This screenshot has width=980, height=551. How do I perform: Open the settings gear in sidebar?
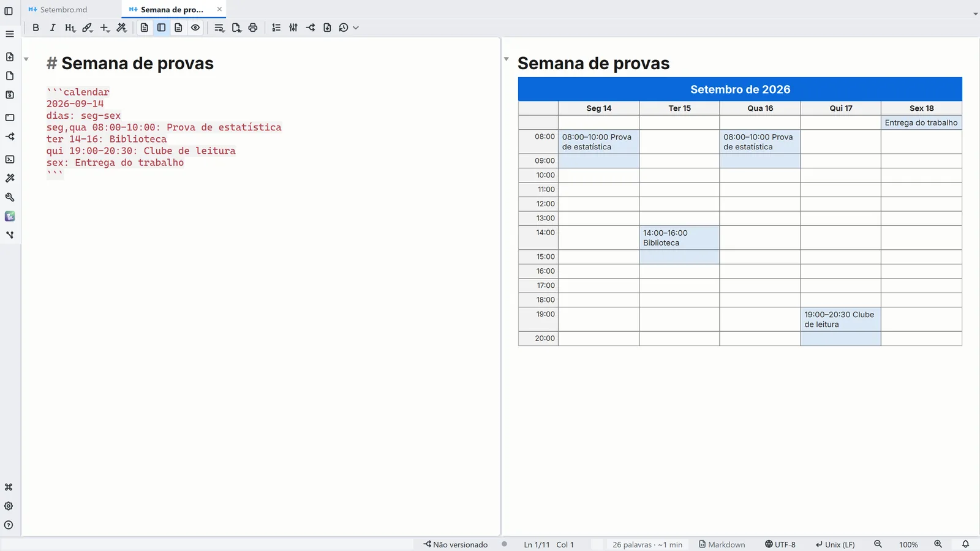click(x=9, y=506)
